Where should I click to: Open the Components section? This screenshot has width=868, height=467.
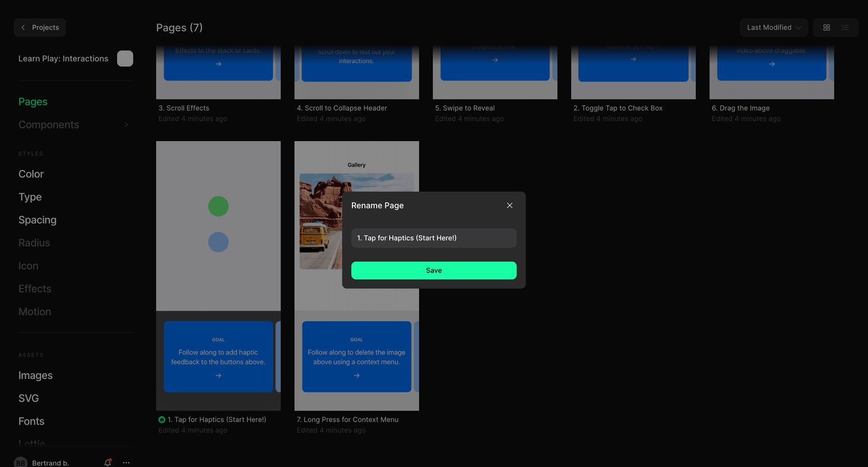coord(49,124)
